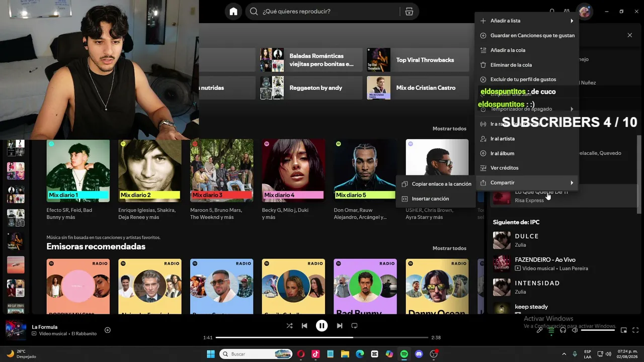Go to Spotify Home via house icon
644x362 pixels.
pos(233,12)
